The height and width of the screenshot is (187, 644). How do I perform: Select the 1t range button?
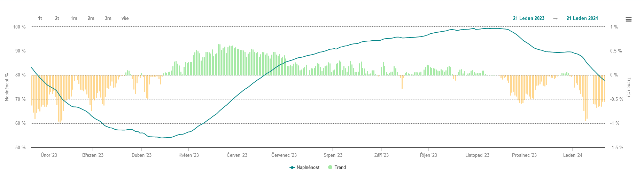40,18
